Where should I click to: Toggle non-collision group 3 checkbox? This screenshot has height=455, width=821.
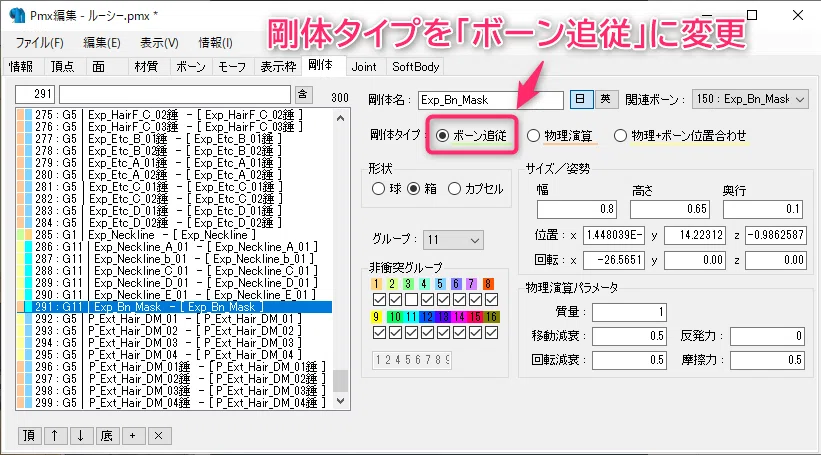tap(412, 299)
